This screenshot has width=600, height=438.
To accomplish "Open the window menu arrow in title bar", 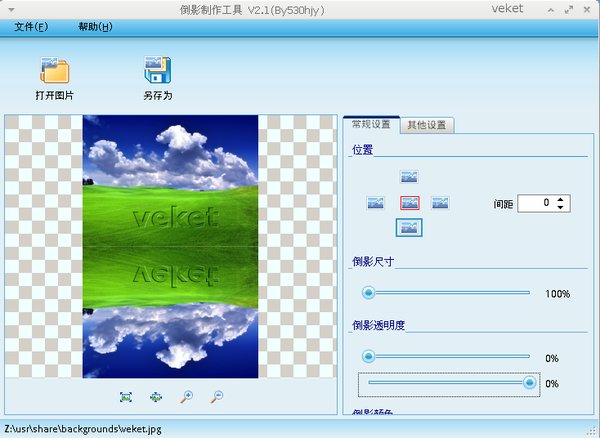I will (x=12, y=10).
